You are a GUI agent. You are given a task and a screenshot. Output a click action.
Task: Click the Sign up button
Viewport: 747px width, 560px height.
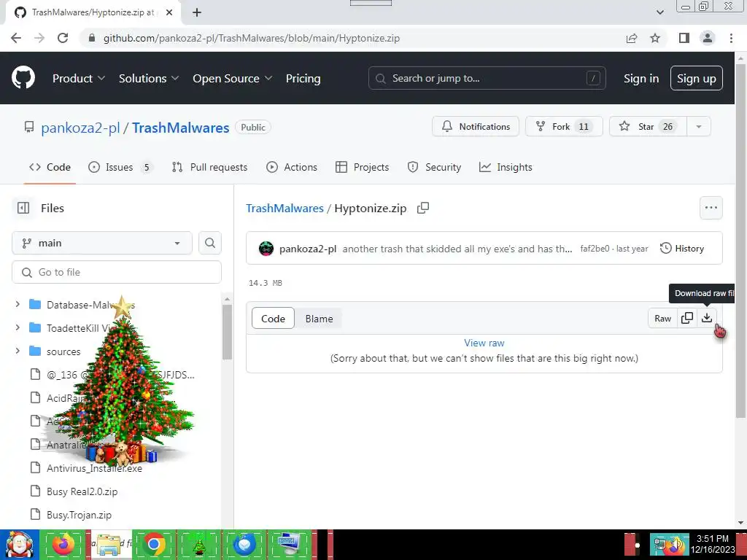697,78
